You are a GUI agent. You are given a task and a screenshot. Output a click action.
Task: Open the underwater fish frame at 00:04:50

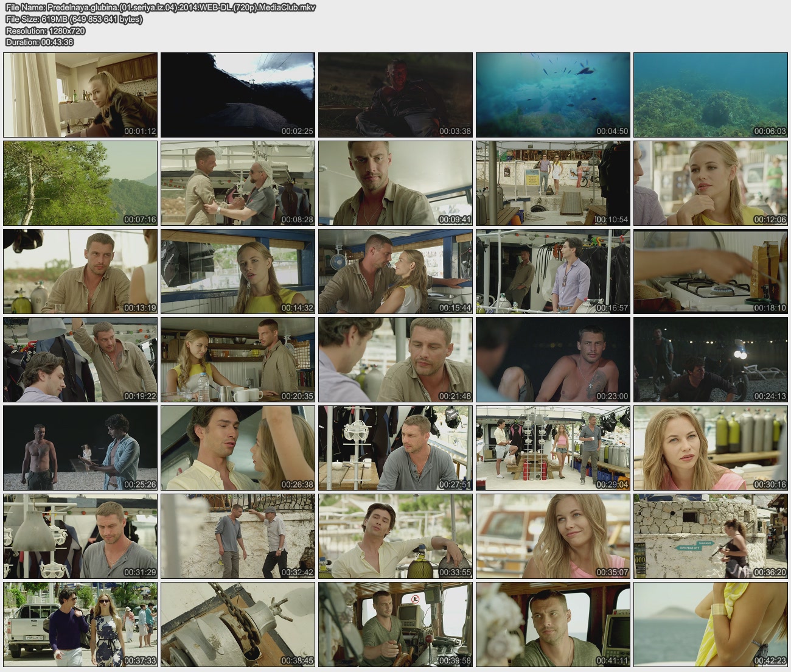click(x=553, y=95)
